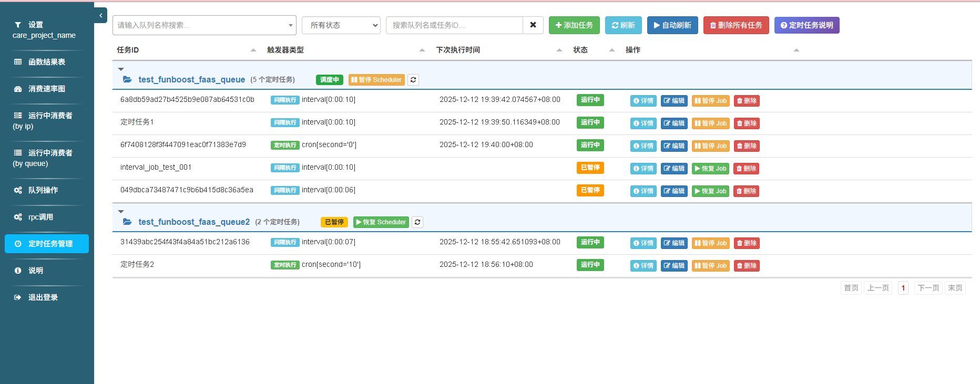Start 自动刷新 auto refresh
Viewport: 980px width, 384px height.
pyautogui.click(x=672, y=25)
